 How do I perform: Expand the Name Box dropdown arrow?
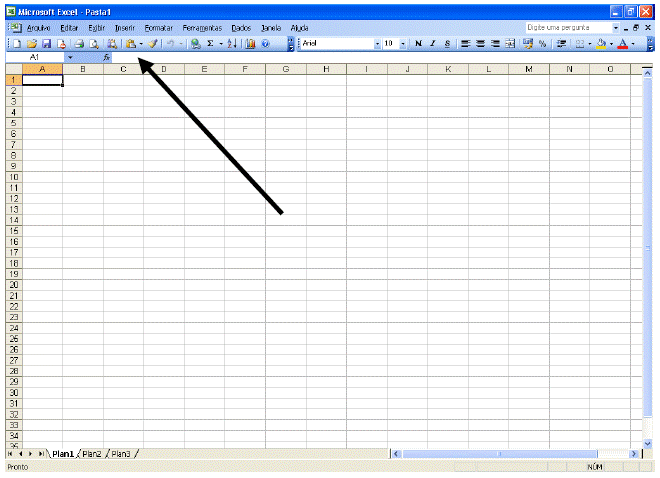(69, 58)
